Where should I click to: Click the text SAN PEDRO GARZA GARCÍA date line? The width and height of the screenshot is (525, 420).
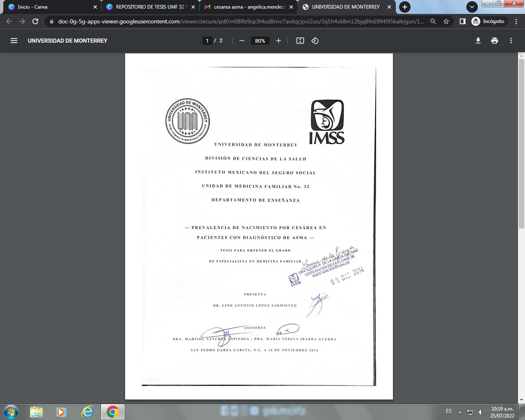255,350
